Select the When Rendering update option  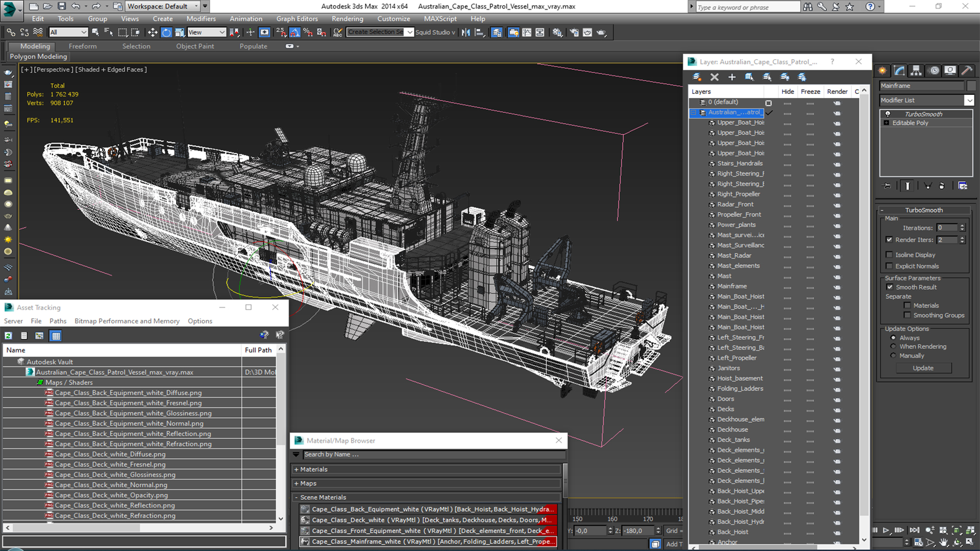(x=893, y=346)
